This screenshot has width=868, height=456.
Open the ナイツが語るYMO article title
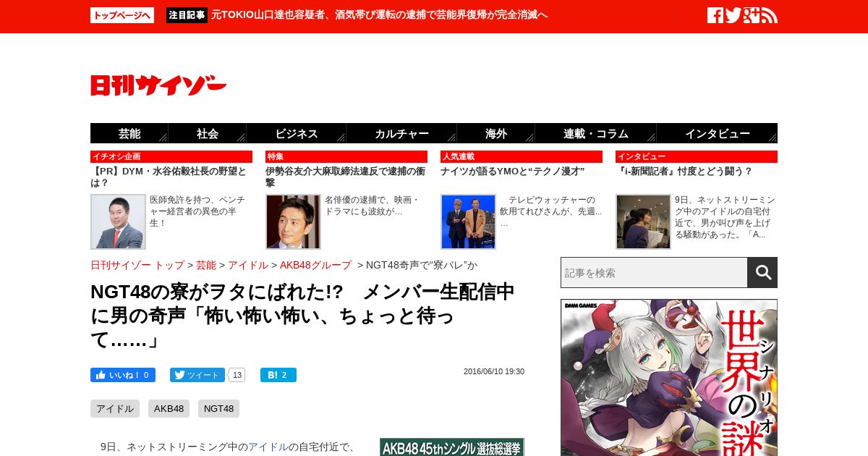(x=512, y=172)
